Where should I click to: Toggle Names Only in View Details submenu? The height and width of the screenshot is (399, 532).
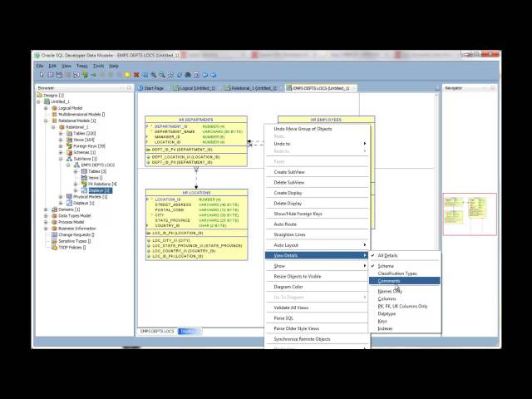tap(405, 292)
